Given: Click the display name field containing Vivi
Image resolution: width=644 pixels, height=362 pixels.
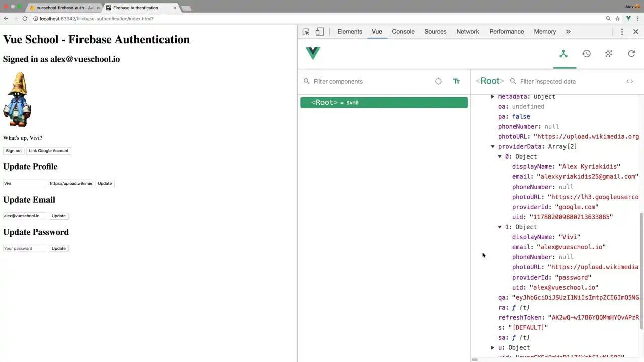Looking at the screenshot, I should tap(25, 183).
